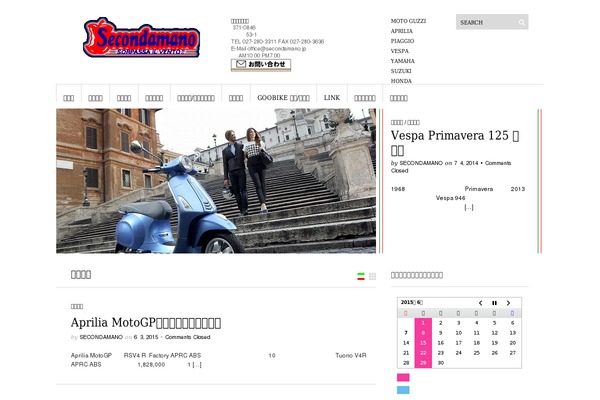This screenshot has height=400, width=600.
Task: Select calendar date 30
Action: point(441,362)
